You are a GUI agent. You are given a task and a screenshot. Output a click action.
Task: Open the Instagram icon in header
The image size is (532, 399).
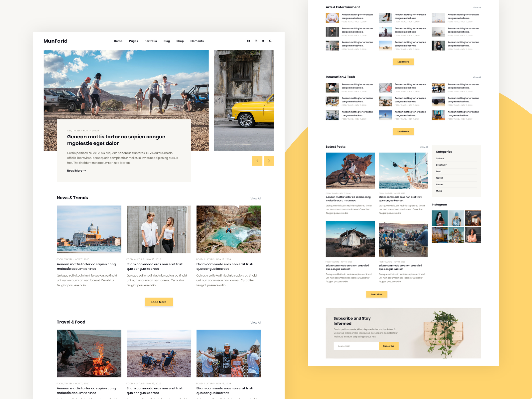[x=256, y=41]
